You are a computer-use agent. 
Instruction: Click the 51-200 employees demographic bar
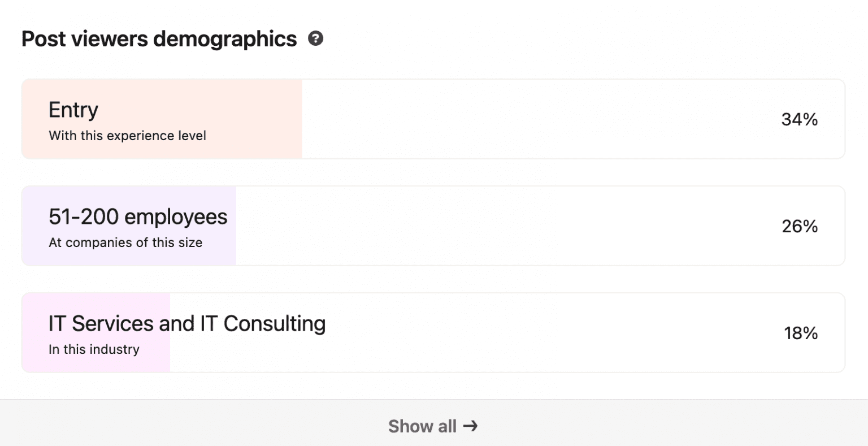434,226
